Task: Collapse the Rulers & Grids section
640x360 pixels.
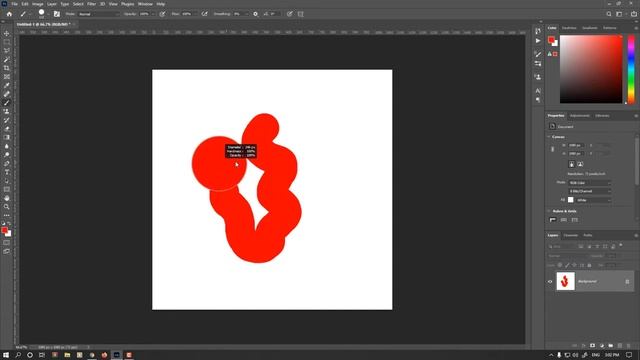Action: point(549,211)
